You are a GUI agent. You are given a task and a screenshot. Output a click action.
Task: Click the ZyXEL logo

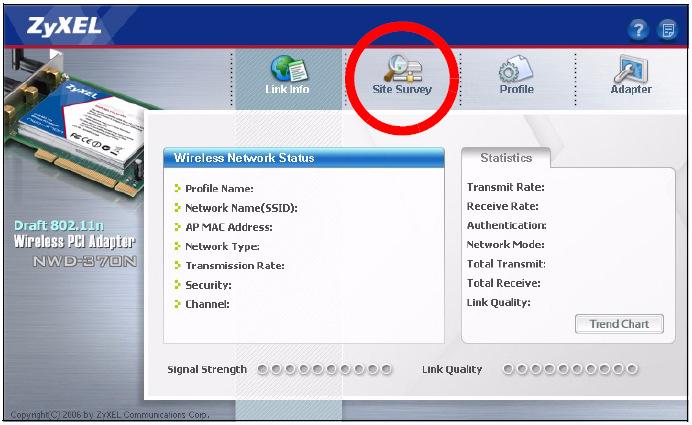point(64,26)
